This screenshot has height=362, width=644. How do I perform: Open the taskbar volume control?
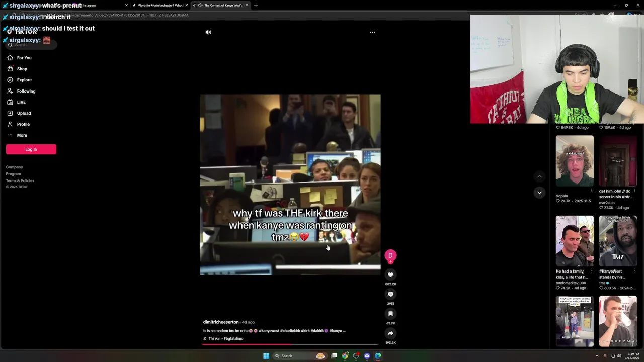(x=618, y=356)
